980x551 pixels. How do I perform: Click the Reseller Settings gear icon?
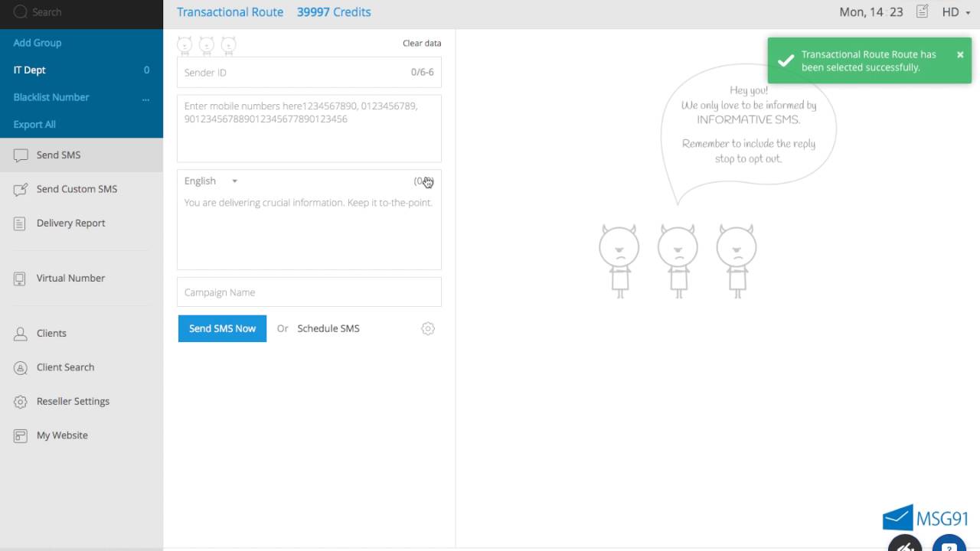tap(21, 402)
